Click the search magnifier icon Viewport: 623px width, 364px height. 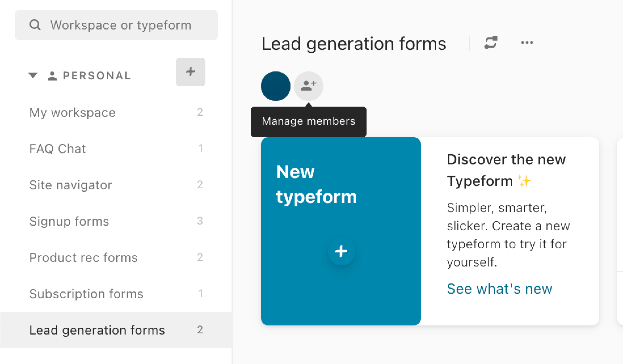tap(35, 25)
